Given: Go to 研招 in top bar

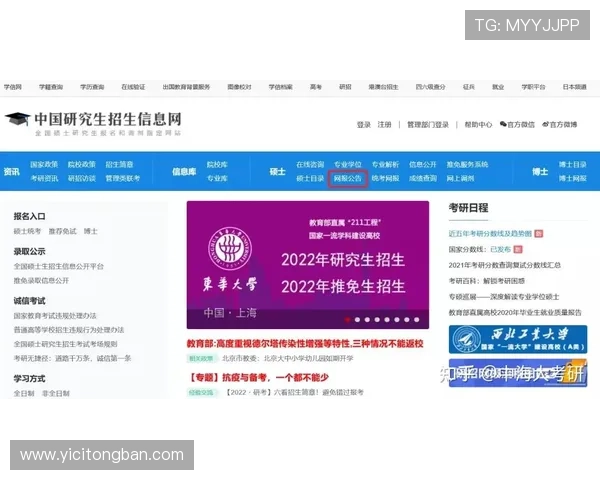Looking at the screenshot, I should (x=345, y=87).
